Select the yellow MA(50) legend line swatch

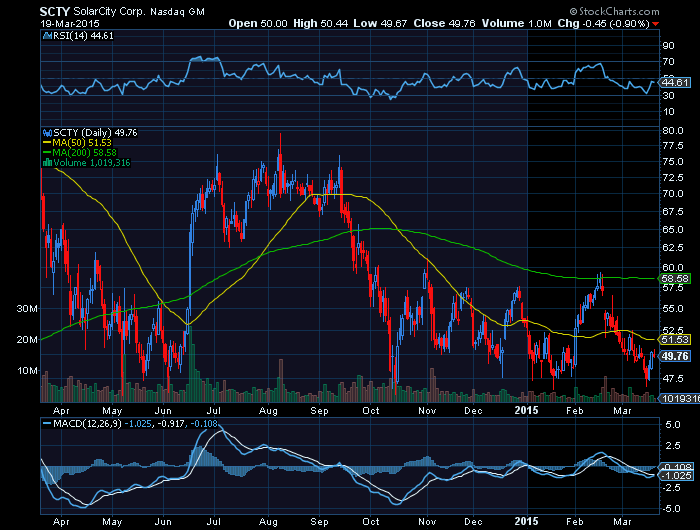coord(47,143)
